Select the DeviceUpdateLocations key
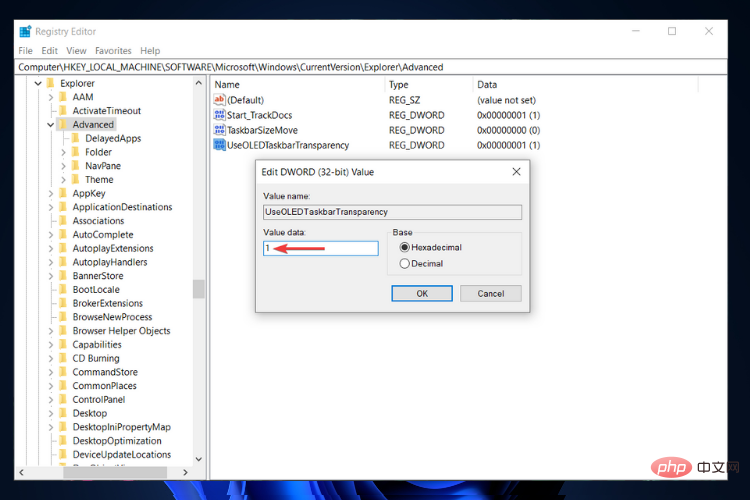The height and width of the screenshot is (500, 750). pos(121,455)
